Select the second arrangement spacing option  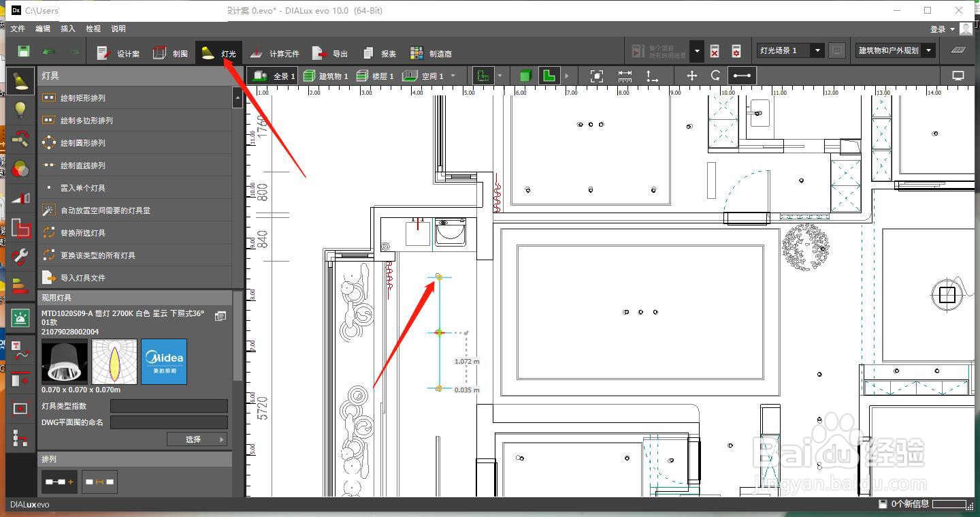pyautogui.click(x=99, y=482)
